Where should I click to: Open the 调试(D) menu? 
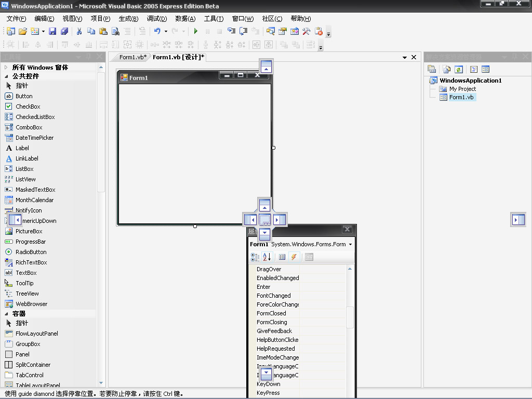tap(157, 19)
